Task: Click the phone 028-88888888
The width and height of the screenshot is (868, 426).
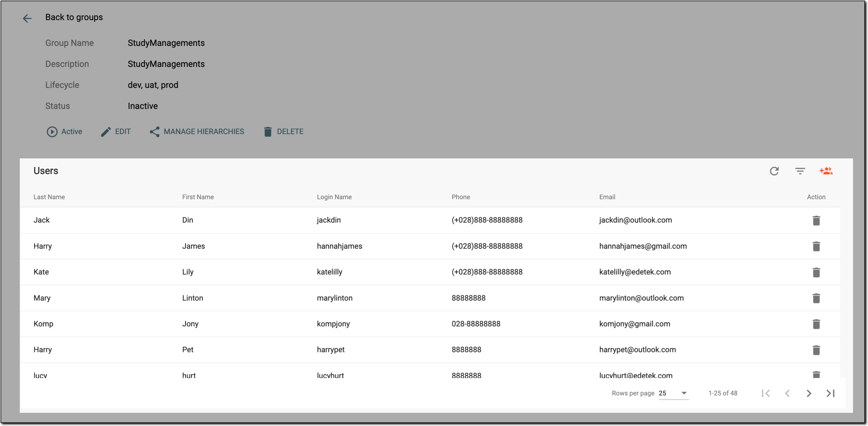Action: [x=476, y=324]
